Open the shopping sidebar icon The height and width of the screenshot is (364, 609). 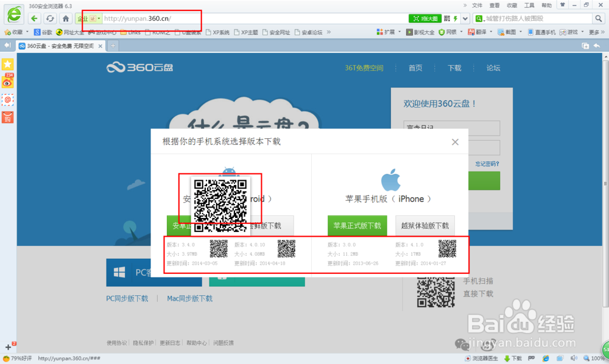pyautogui.click(x=8, y=117)
